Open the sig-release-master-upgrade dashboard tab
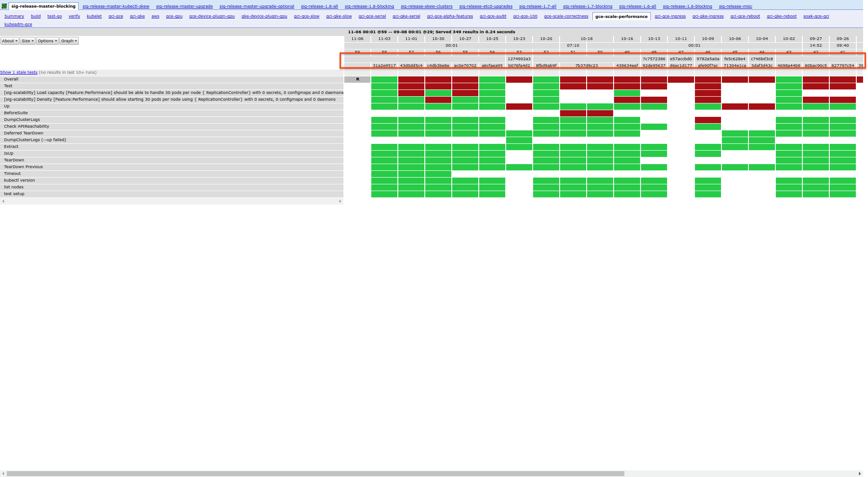 [184, 6]
